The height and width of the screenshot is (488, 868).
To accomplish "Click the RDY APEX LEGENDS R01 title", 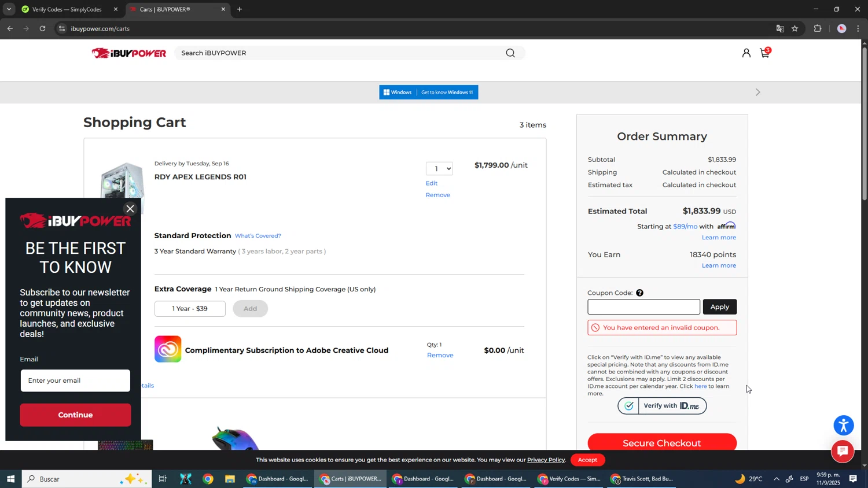I will coord(200,177).
